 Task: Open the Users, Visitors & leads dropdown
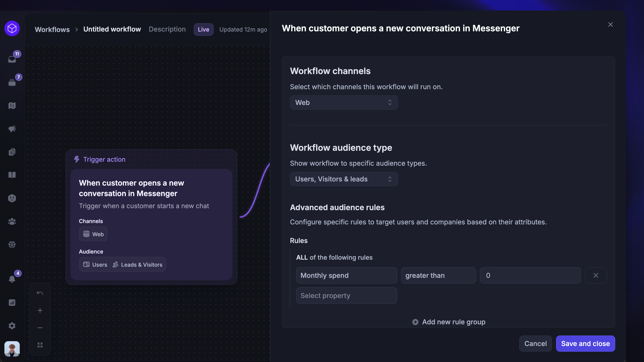click(x=344, y=179)
